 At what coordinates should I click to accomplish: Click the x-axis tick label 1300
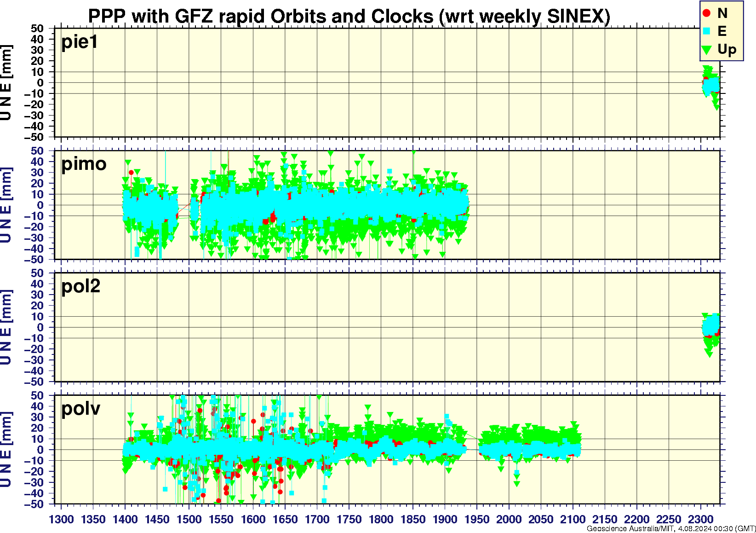tap(61, 519)
